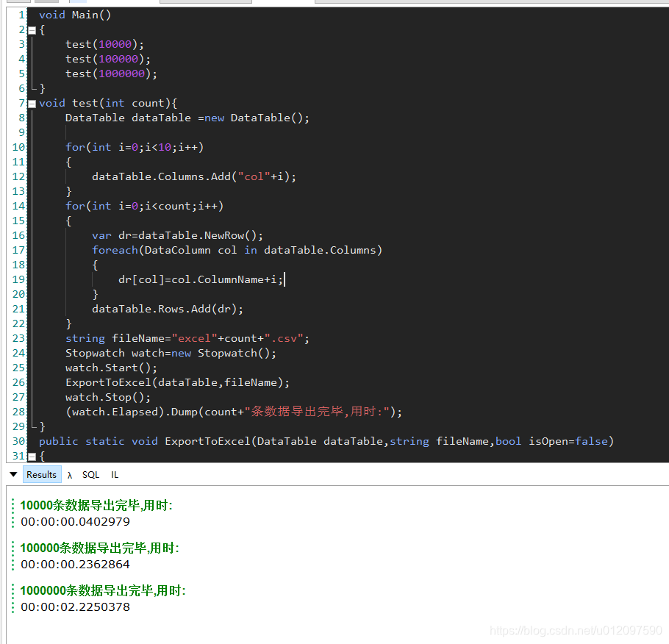Click the dataTable.Rows.Add(dr) line
The width and height of the screenshot is (669, 644).
[x=168, y=309]
